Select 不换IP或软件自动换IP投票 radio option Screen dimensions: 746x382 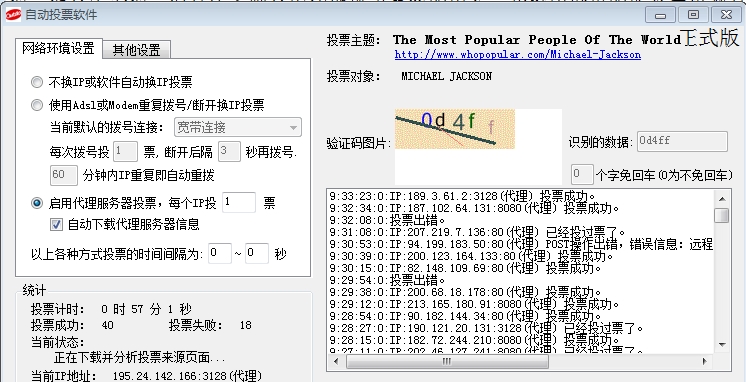pos(37,82)
